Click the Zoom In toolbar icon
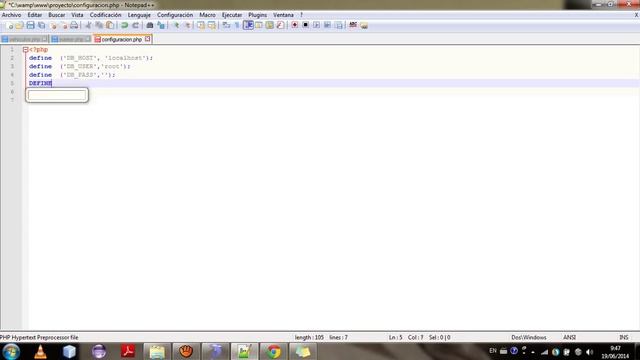The width and height of the screenshot is (640, 360). (176, 25)
